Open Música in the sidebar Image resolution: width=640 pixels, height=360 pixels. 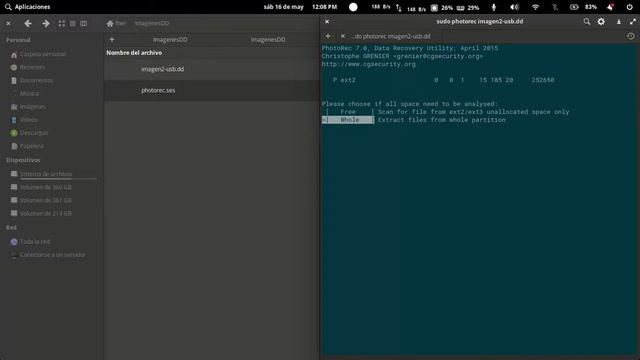[29, 93]
